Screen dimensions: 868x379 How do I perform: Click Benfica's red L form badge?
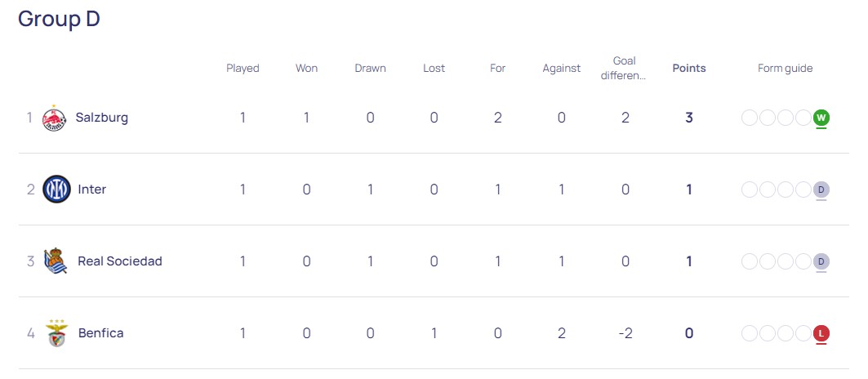pyautogui.click(x=821, y=333)
